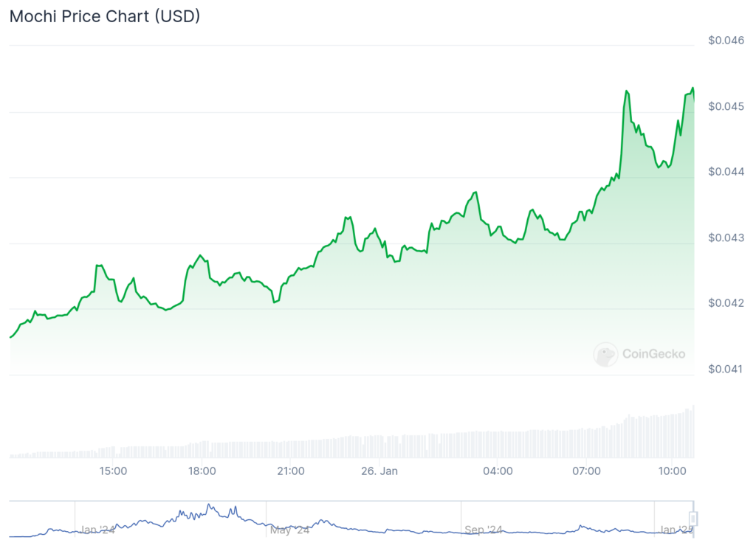Click the $0.045 price axis label
The height and width of the screenshot is (551, 756).
pyautogui.click(x=726, y=107)
